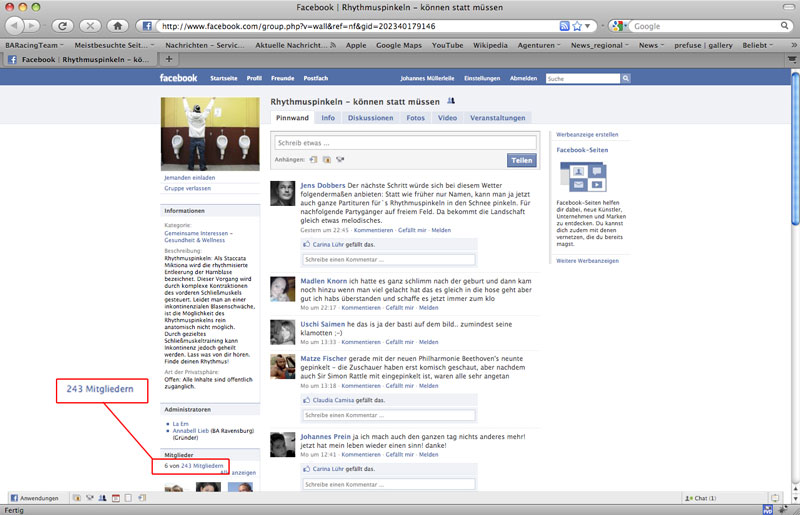This screenshot has height=515, width=800.
Task: Open the Anwendungen menu in bottom bar
Action: point(35,498)
